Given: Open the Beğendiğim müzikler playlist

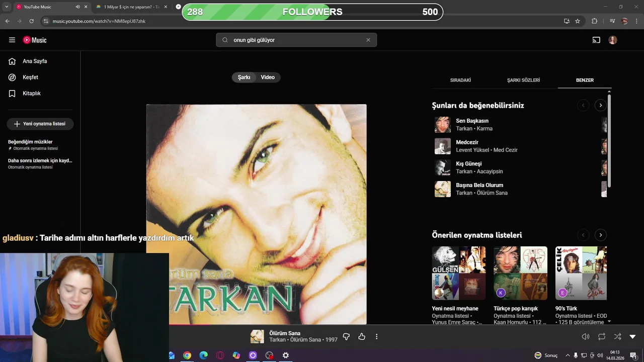Looking at the screenshot, I should pos(40,145).
